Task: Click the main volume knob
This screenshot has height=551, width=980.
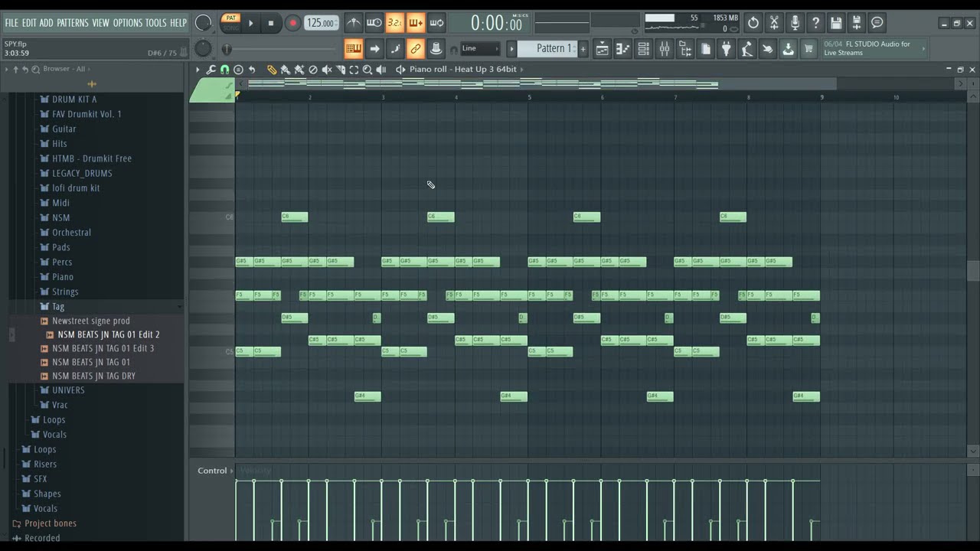Action: click(x=203, y=23)
